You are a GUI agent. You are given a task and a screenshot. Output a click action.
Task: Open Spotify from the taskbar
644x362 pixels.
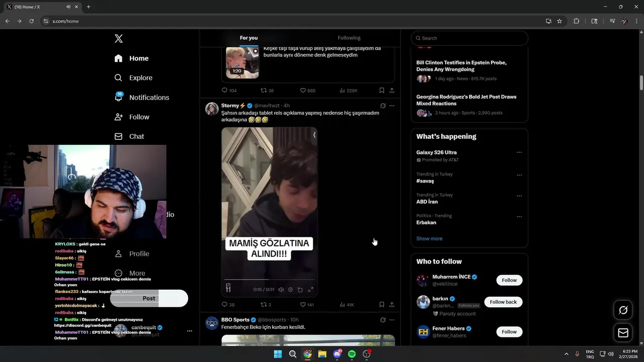click(x=352, y=354)
